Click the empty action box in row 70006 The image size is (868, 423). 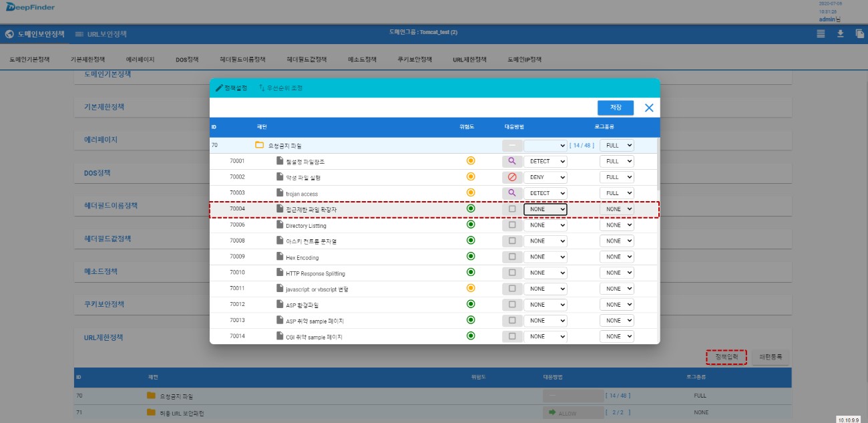pyautogui.click(x=512, y=225)
